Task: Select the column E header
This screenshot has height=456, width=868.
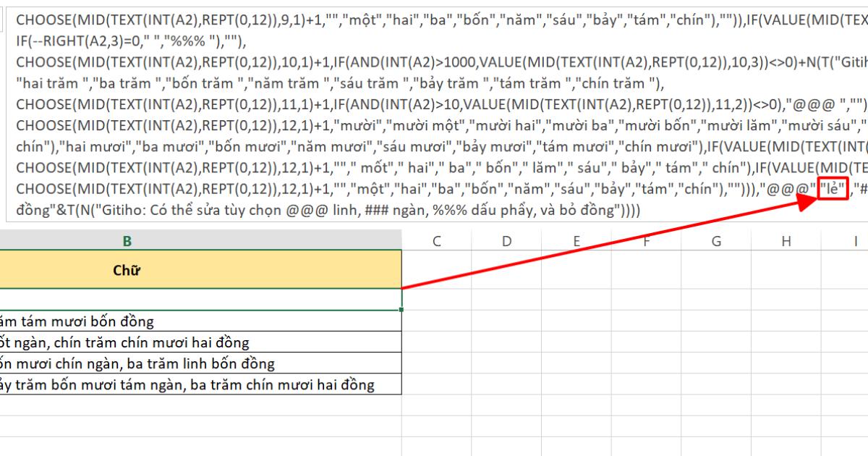Action: coord(575,242)
